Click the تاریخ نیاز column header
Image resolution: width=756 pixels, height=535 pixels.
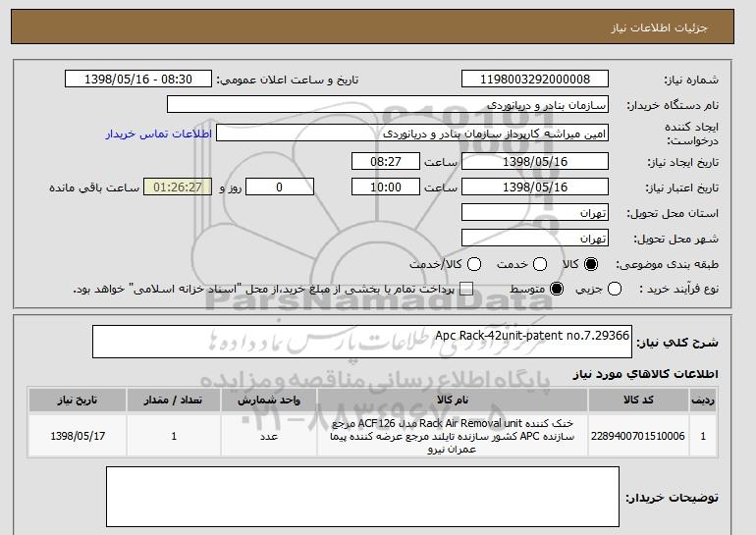click(78, 401)
